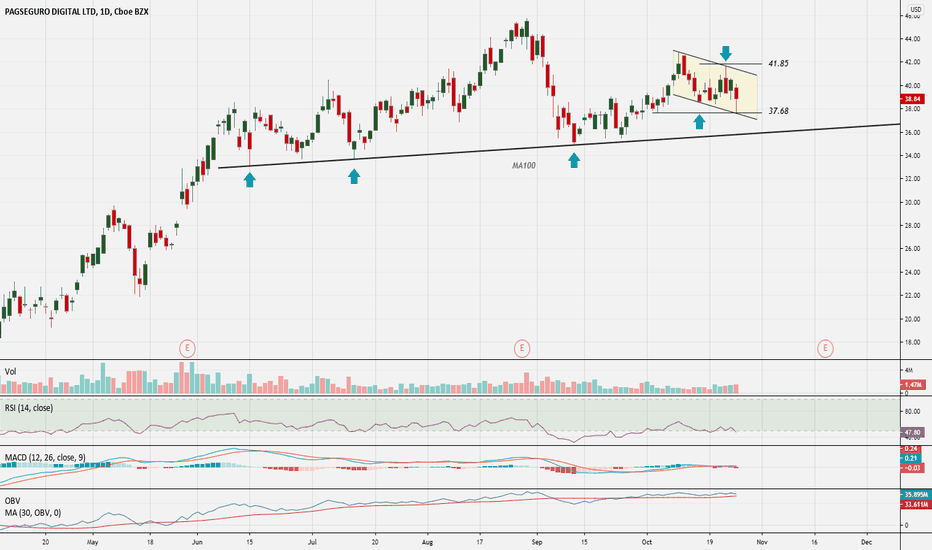Click the May label on the time axis
This screenshot has height=550, width=932.
[x=92, y=542]
